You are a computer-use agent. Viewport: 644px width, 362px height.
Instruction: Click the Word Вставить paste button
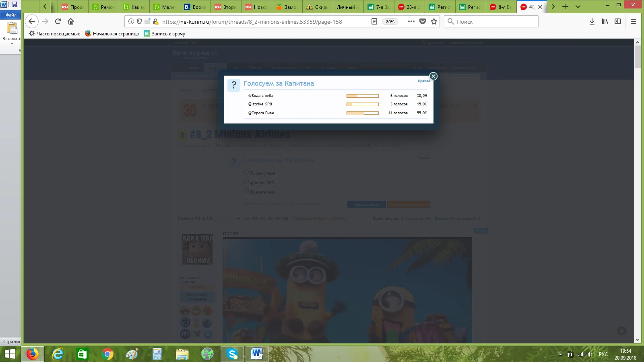pyautogui.click(x=12, y=32)
